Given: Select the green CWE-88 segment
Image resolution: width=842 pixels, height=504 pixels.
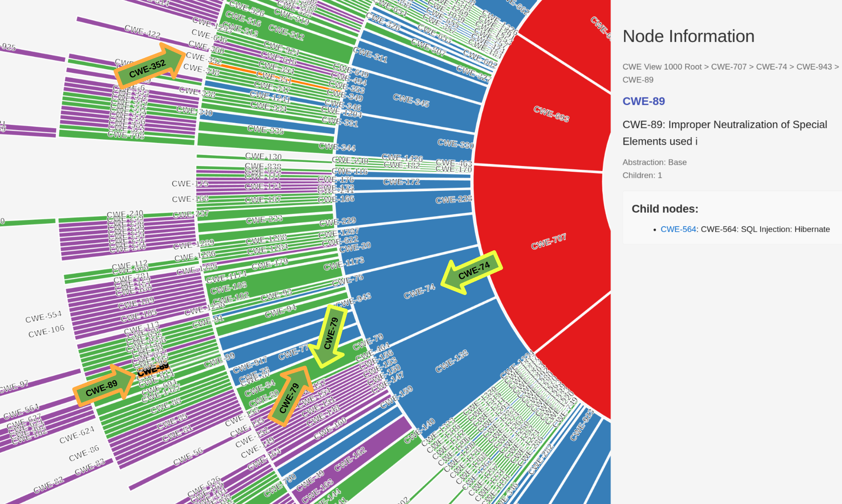Looking at the screenshot, I should [166, 405].
